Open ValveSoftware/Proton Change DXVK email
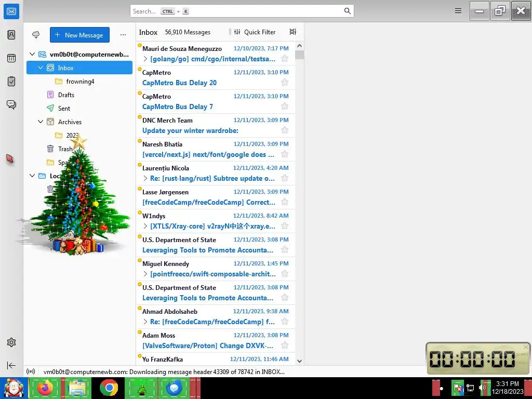532x399 pixels. coord(216,341)
